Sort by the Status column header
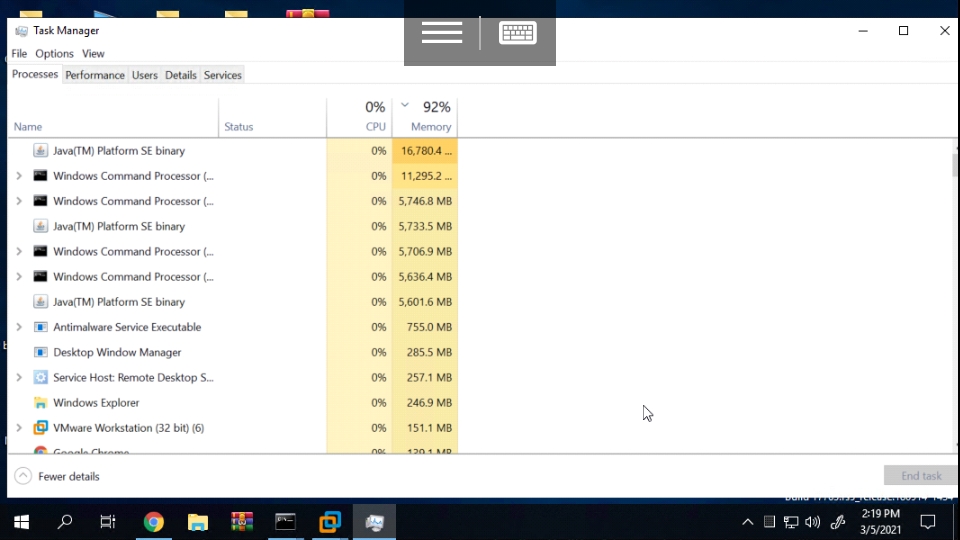 tap(272, 118)
